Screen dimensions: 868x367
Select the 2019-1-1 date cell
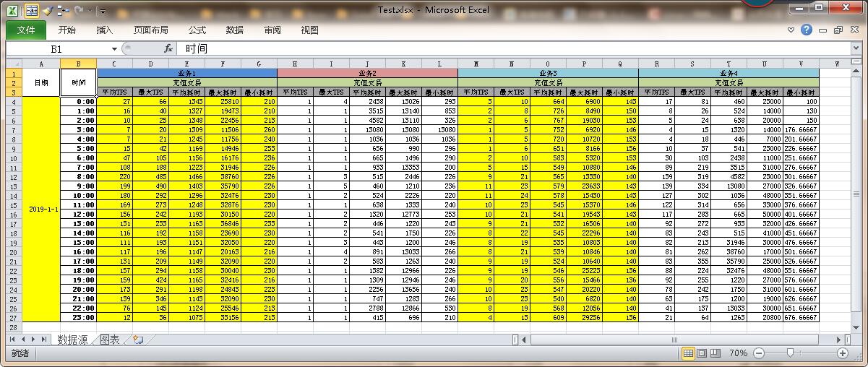(x=41, y=209)
